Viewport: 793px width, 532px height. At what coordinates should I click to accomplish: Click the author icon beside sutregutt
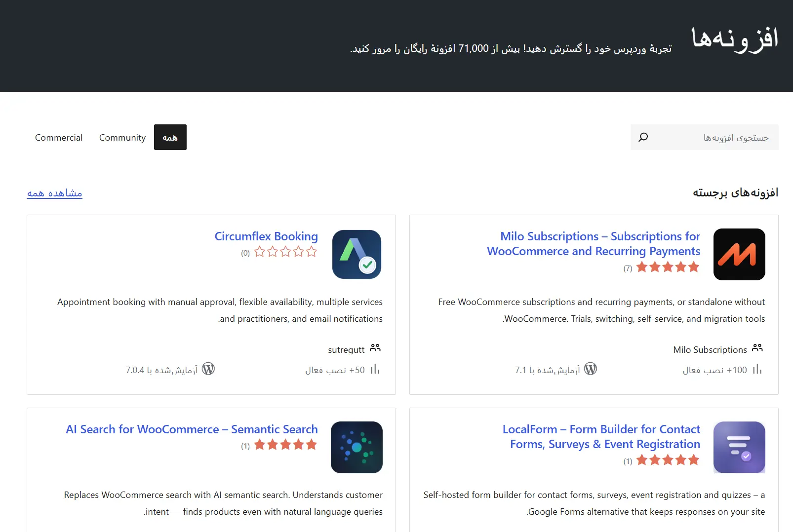point(375,348)
